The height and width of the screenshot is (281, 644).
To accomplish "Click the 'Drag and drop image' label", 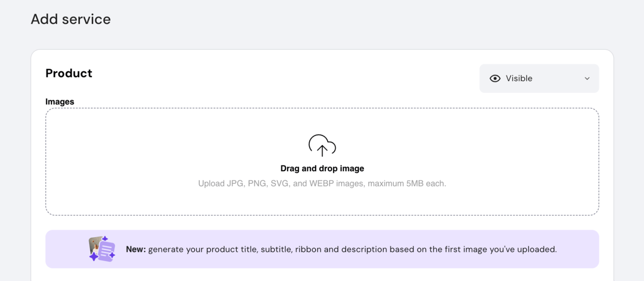I will tap(322, 168).
